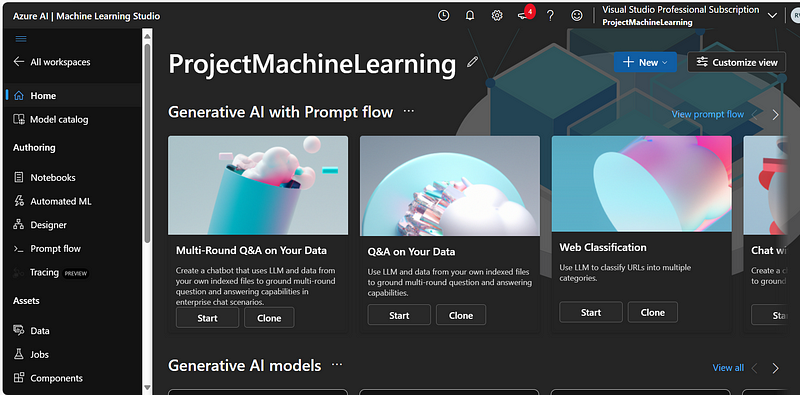This screenshot has width=800, height=395.
Task: Open the recent activity clock icon
Action: pyautogui.click(x=444, y=16)
